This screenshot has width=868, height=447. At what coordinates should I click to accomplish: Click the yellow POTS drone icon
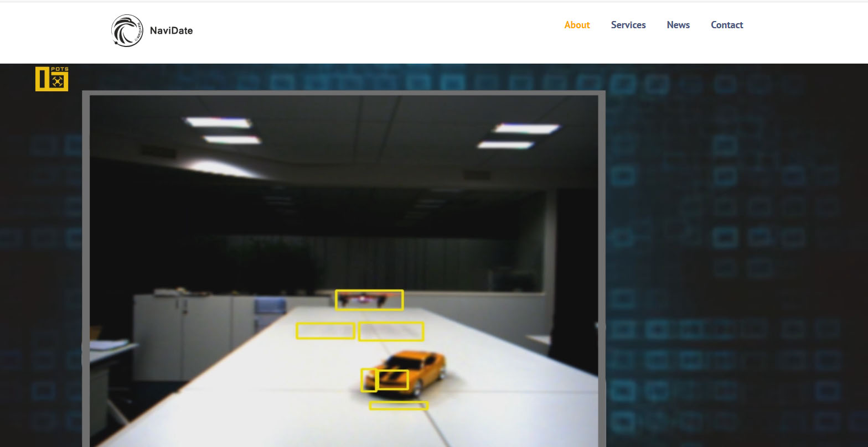click(52, 79)
